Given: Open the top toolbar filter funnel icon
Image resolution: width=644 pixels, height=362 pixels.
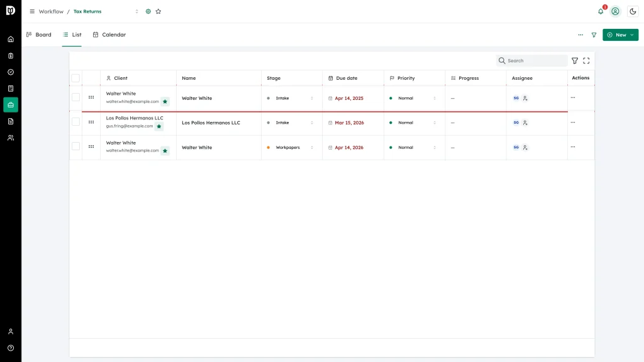Looking at the screenshot, I should pyautogui.click(x=594, y=35).
